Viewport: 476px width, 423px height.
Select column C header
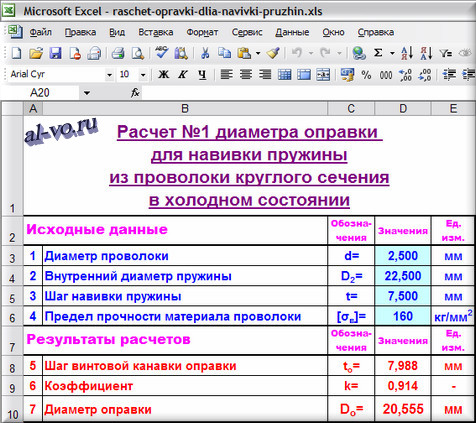point(351,109)
